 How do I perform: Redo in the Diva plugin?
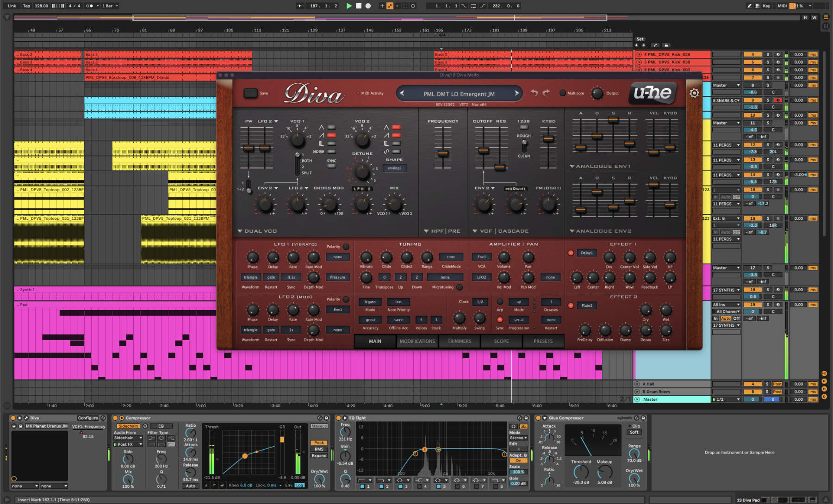coord(546,93)
